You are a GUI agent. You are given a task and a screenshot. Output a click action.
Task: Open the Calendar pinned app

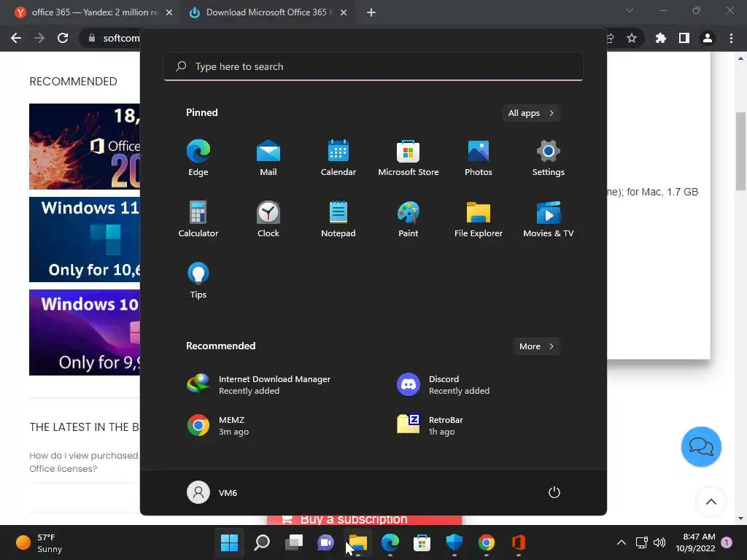338,158
